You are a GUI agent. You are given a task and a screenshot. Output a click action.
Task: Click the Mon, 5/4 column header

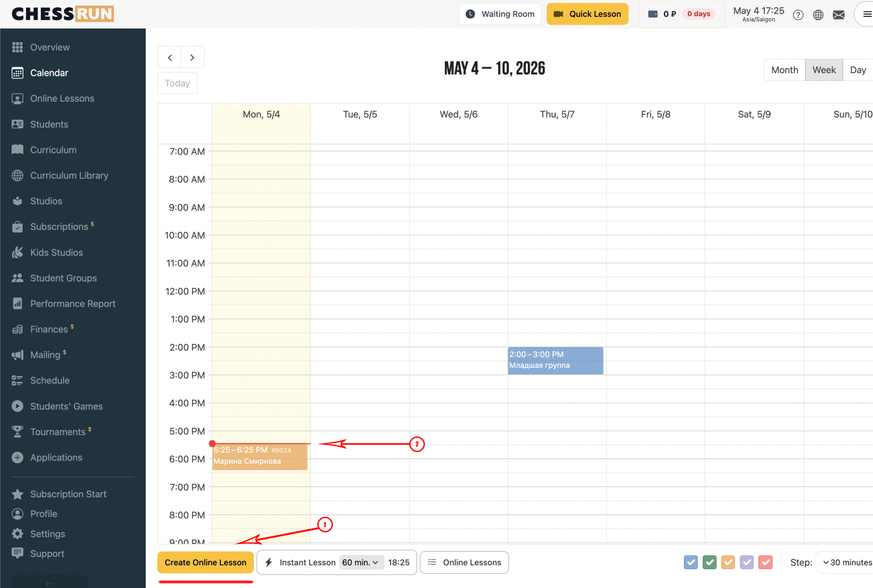[x=262, y=115]
